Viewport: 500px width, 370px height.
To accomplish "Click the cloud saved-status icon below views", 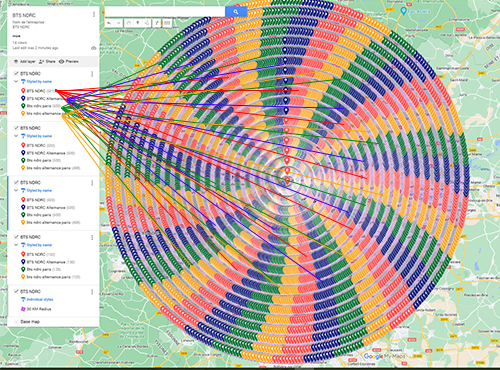I will click(94, 48).
